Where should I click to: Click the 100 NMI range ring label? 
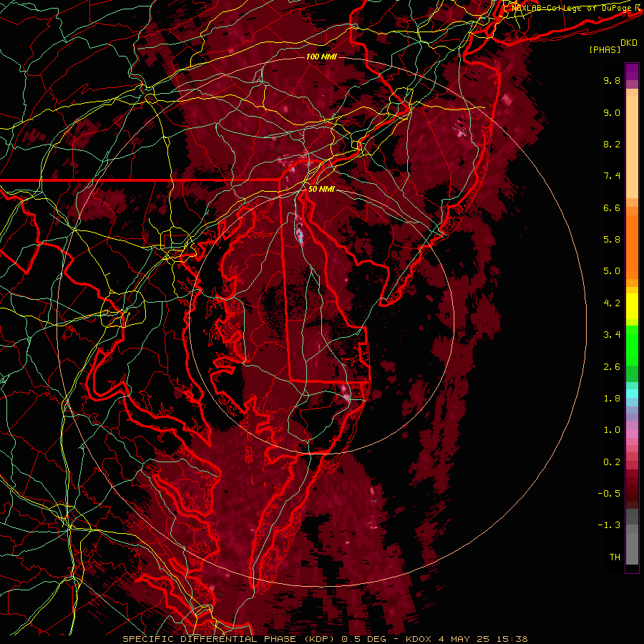coord(321,57)
